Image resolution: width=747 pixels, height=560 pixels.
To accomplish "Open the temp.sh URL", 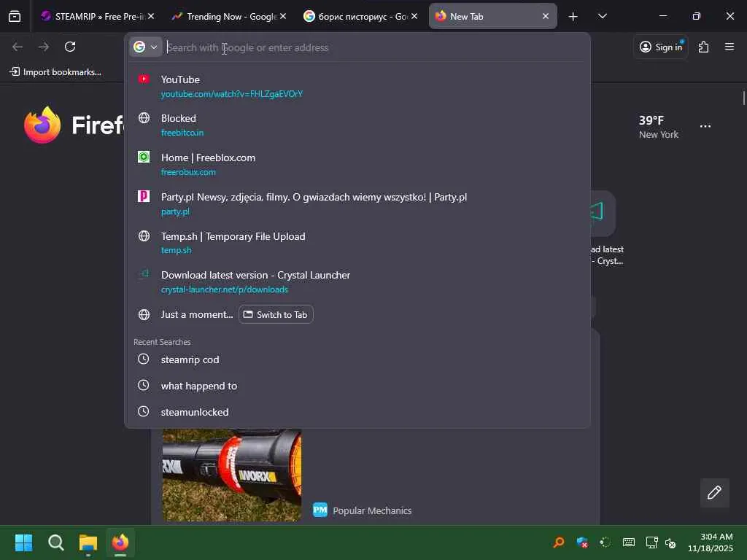I will (177, 250).
